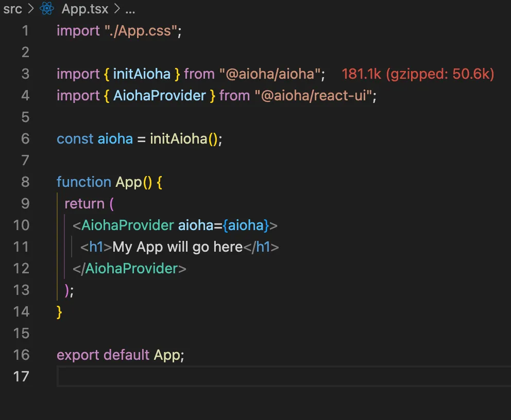Click AiohaProvider in the line 4 import
Screen dimensions: 511x420
[159, 96]
